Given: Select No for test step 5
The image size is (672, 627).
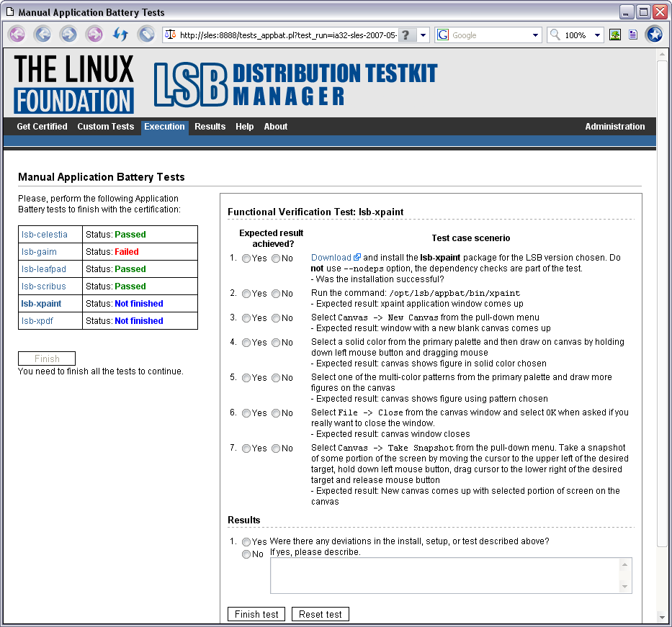Looking at the screenshot, I should click(x=276, y=378).
